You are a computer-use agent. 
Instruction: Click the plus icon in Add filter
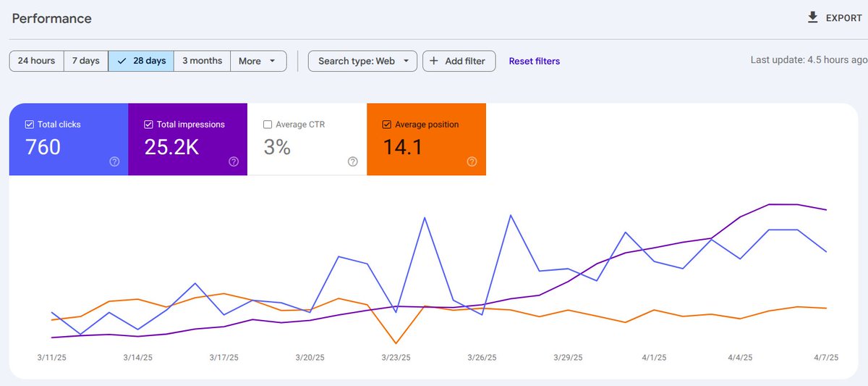pyautogui.click(x=434, y=61)
